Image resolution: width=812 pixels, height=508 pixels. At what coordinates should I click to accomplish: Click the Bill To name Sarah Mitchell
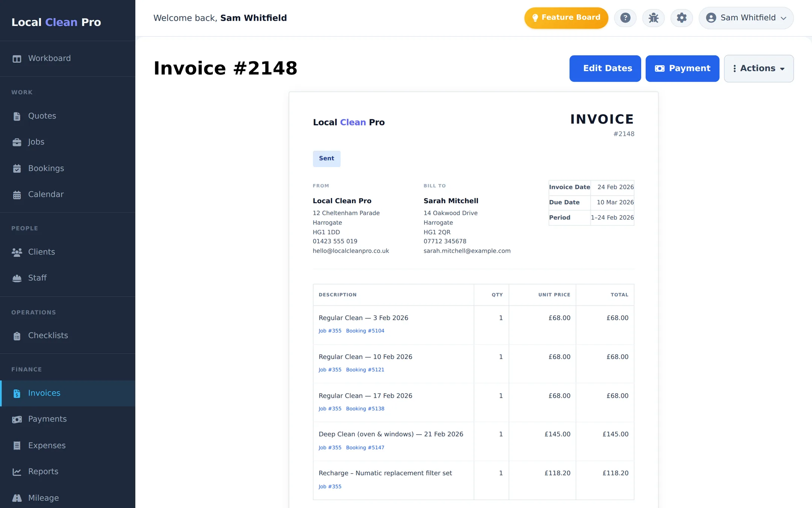(x=451, y=201)
